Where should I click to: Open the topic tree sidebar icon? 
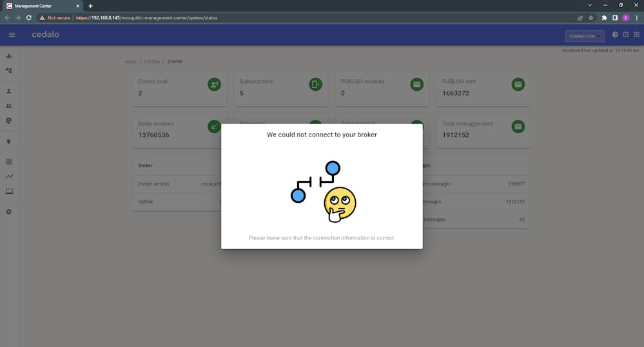point(9,70)
